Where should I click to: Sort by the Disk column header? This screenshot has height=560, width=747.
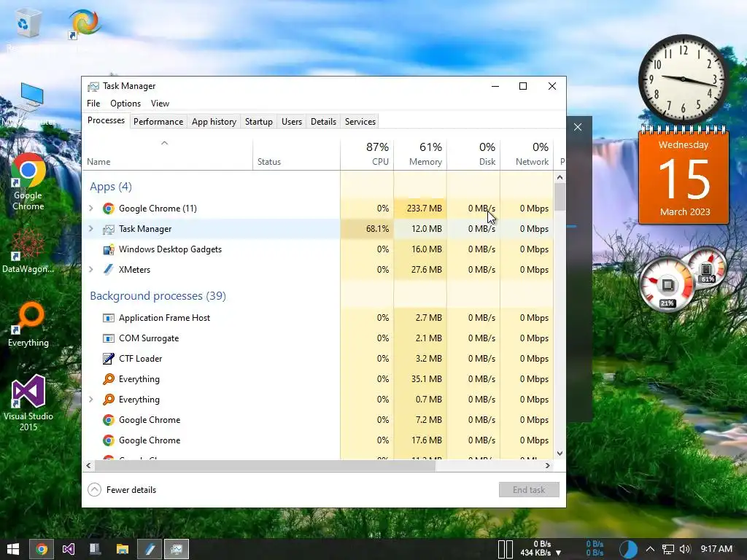coord(473,154)
